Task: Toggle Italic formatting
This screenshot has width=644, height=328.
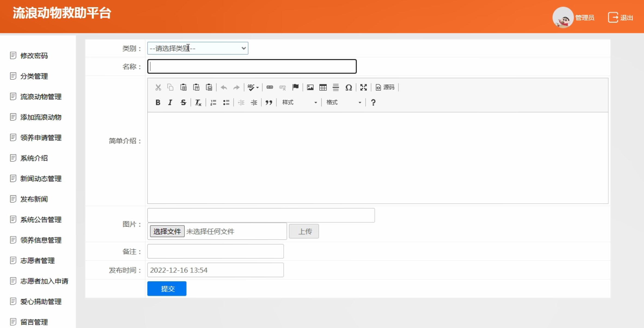Action: point(170,102)
